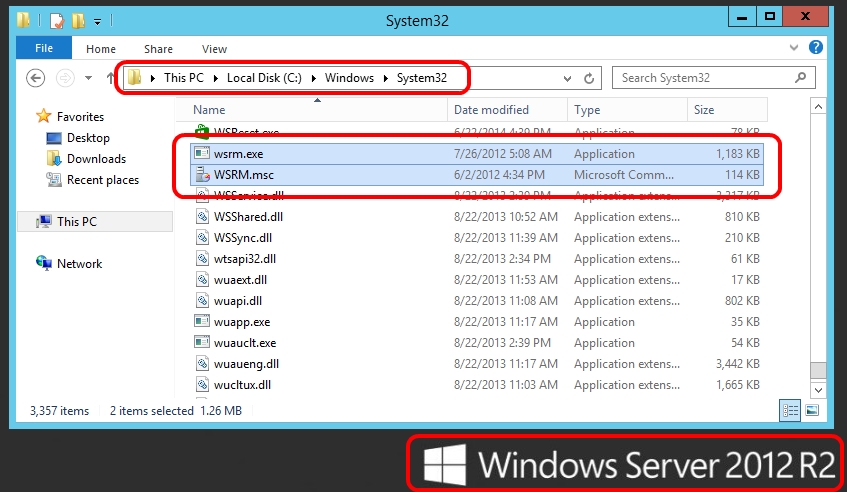Expand arrow after This PC breadcrumb

[216, 78]
